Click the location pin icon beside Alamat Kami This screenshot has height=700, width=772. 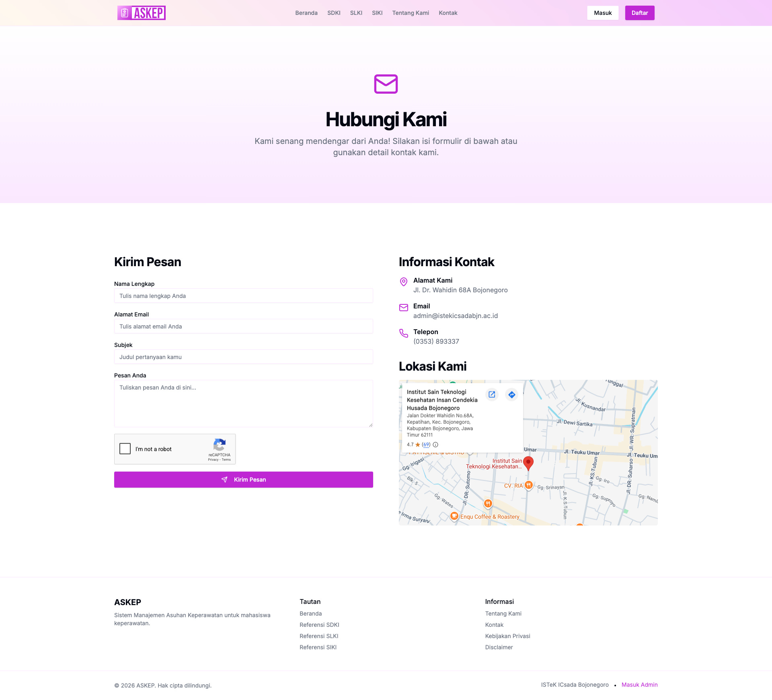[403, 282]
